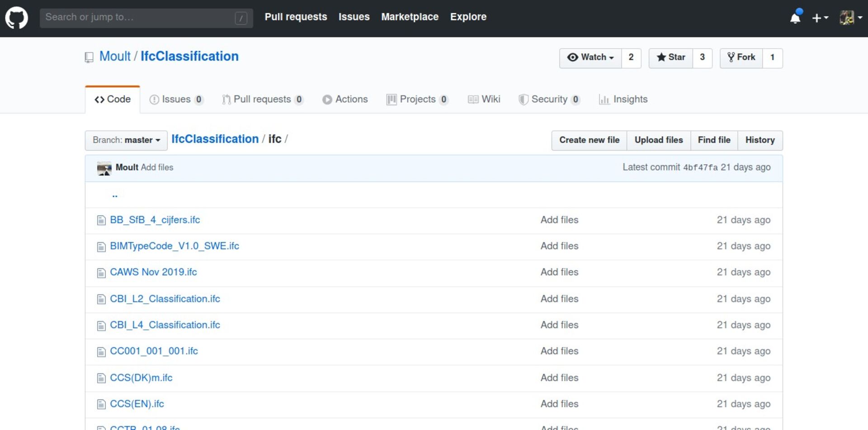Open the Insights tab

pos(623,99)
